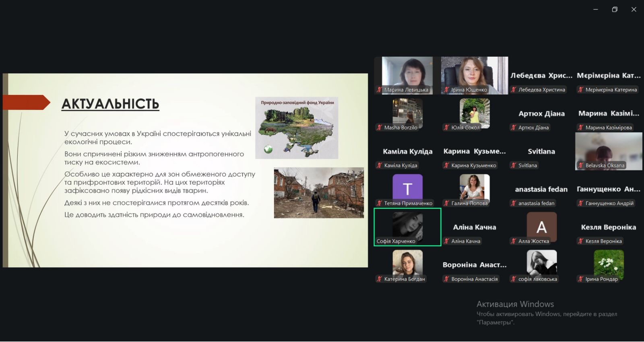Viewport: 644px width, 342px height.
Task: Click the Аліна Качна name tile
Action: click(x=475, y=227)
